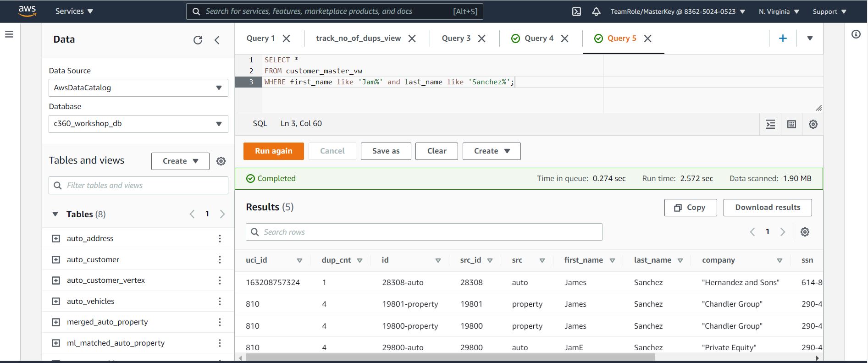The image size is (868, 363).
Task: Open query editor settings gear
Action: coord(813,124)
